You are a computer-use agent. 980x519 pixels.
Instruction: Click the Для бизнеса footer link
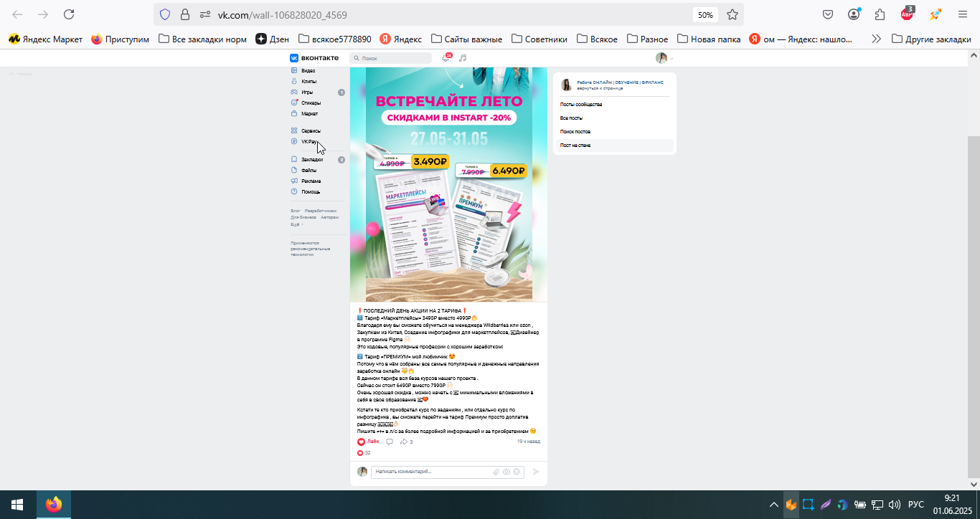(x=304, y=217)
